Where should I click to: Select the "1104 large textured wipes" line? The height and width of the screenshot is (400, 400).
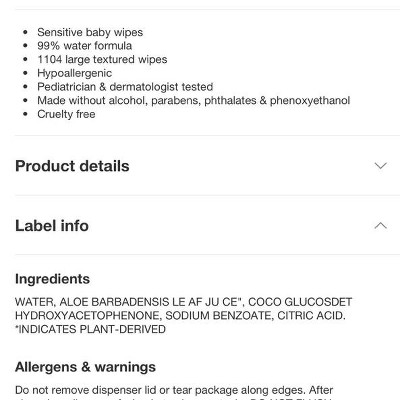(x=102, y=59)
